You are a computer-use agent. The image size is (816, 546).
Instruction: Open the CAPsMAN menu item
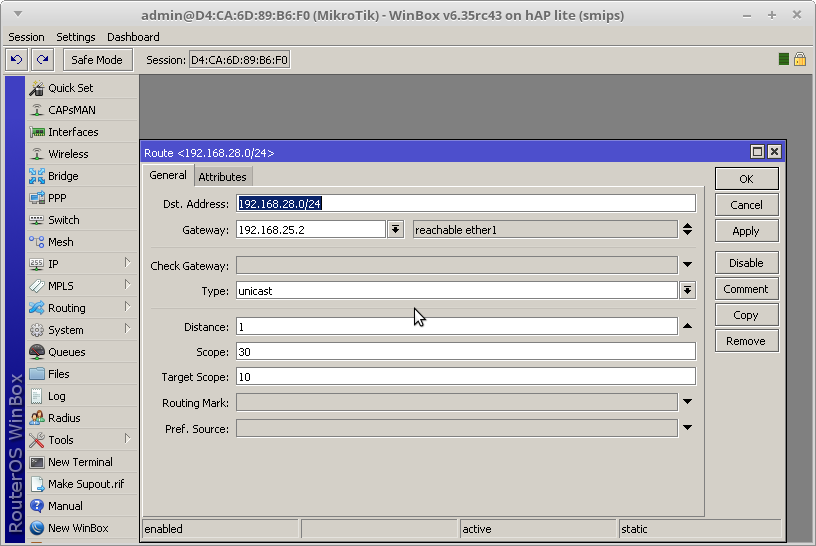click(x=82, y=110)
